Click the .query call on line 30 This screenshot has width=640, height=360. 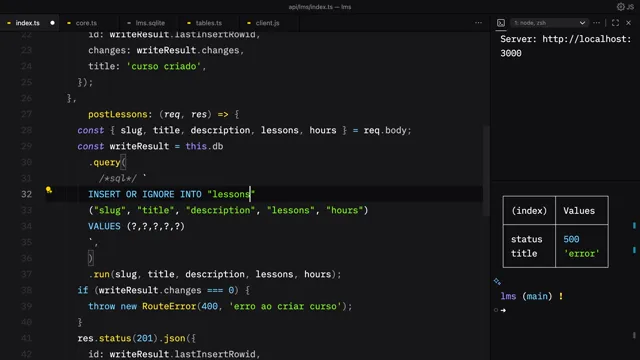(105, 162)
